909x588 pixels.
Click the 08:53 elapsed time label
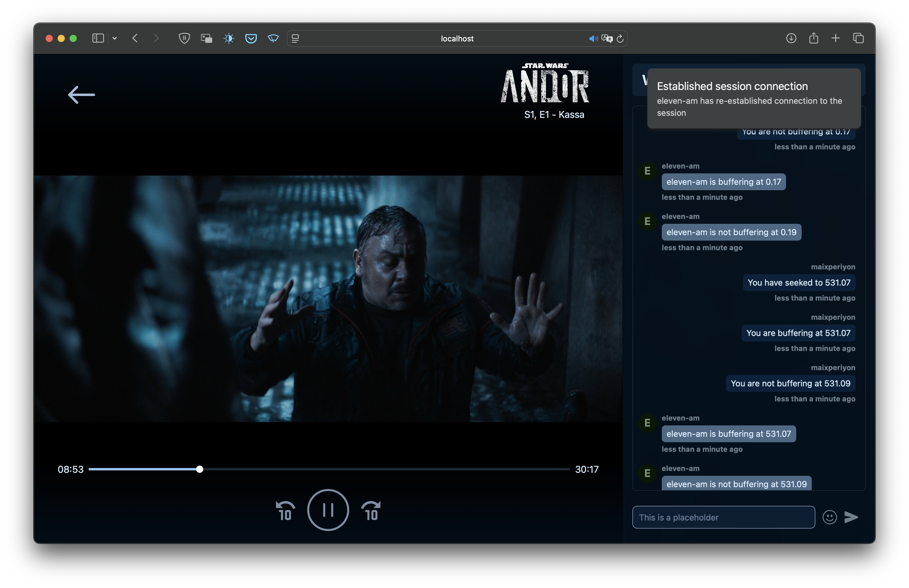coord(70,469)
